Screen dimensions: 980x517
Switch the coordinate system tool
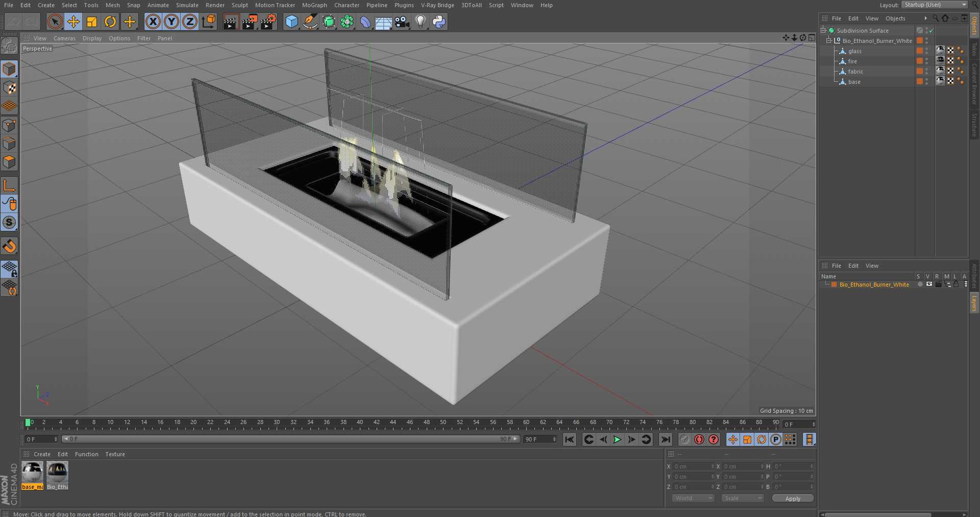tap(209, 21)
